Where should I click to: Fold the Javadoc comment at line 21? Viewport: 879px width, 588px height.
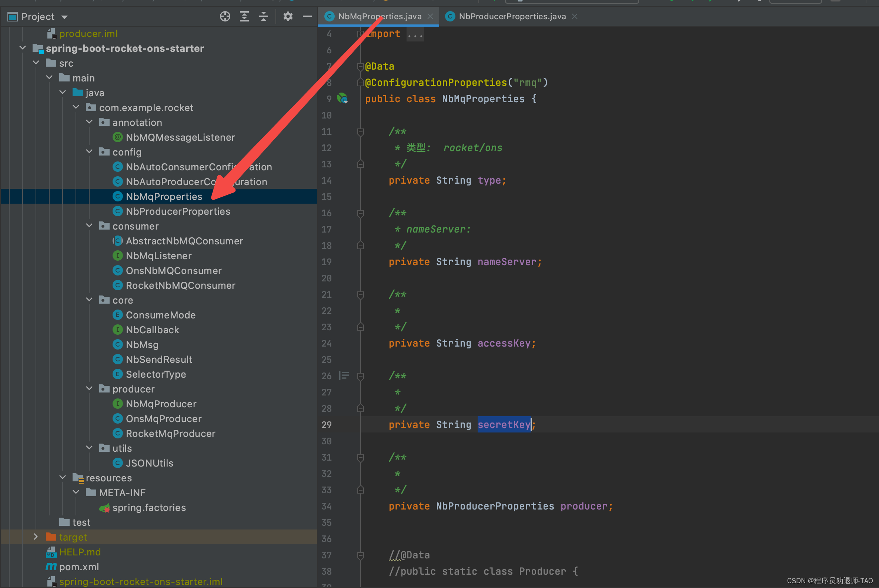tap(360, 295)
